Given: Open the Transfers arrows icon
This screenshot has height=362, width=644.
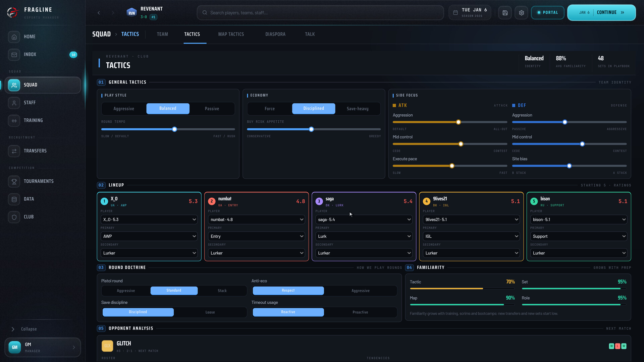Looking at the screenshot, I should (14, 151).
